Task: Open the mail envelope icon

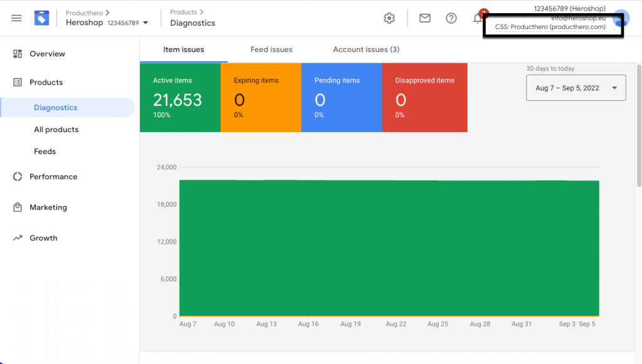Action: click(x=424, y=18)
